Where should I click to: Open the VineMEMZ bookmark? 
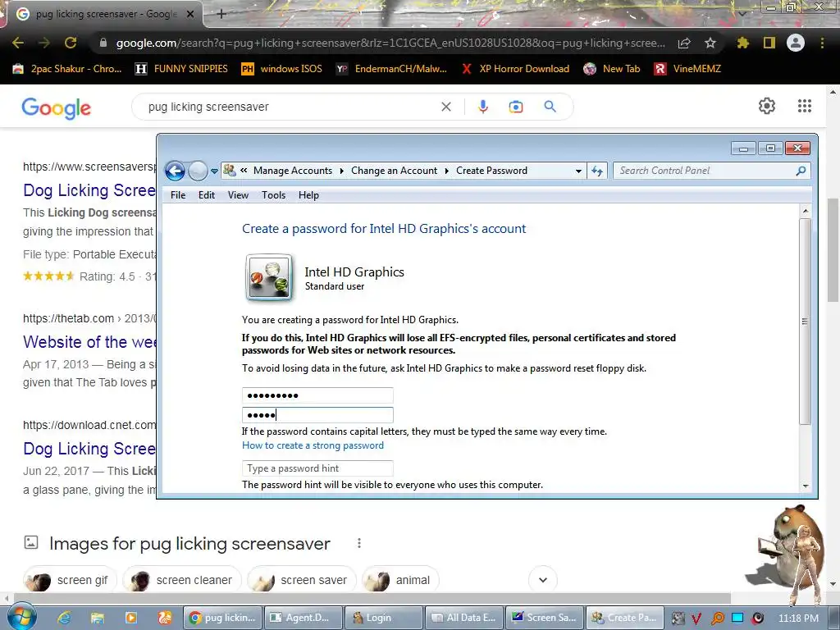687,69
